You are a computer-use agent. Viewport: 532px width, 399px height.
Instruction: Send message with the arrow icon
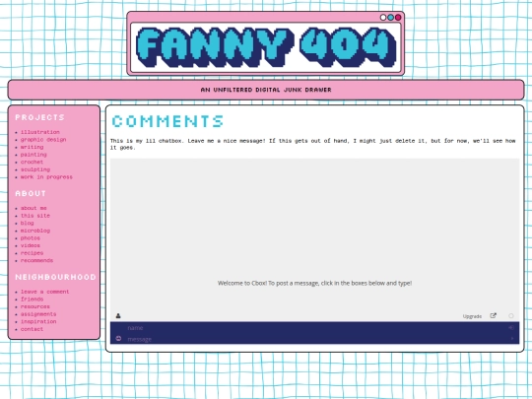pos(512,338)
